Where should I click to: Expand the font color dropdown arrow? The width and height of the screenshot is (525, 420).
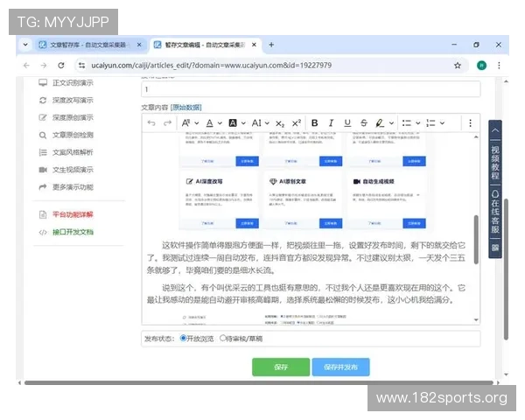click(220, 123)
